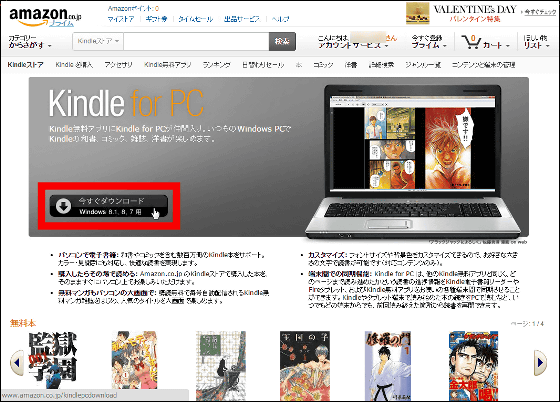Screen dimensions: 560x402
Task: Select the アクセサリ tab
Action: [x=118, y=65]
